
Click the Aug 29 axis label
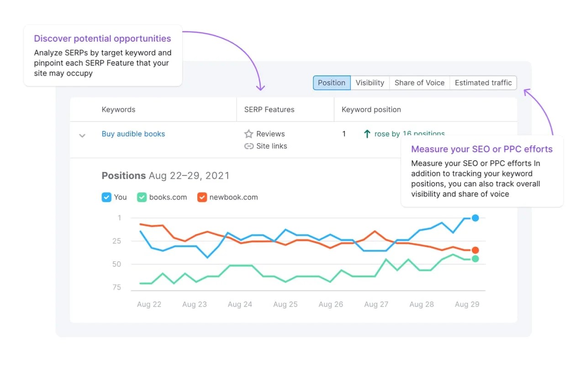[467, 304]
